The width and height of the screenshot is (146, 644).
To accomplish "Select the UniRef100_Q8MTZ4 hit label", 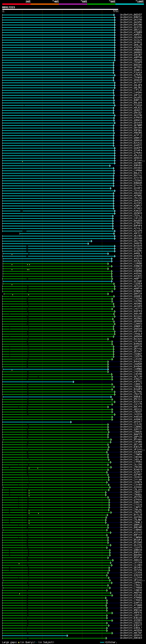I will coord(131,347).
